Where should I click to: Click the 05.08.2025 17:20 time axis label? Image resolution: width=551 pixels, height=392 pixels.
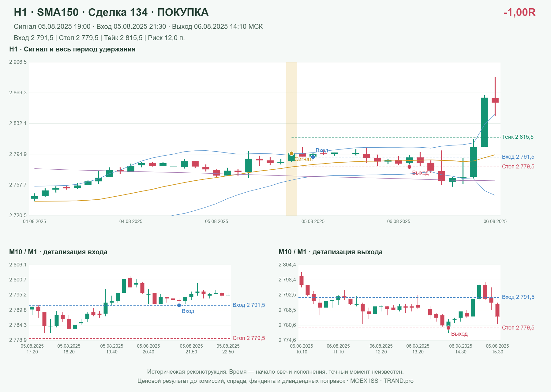(32, 349)
